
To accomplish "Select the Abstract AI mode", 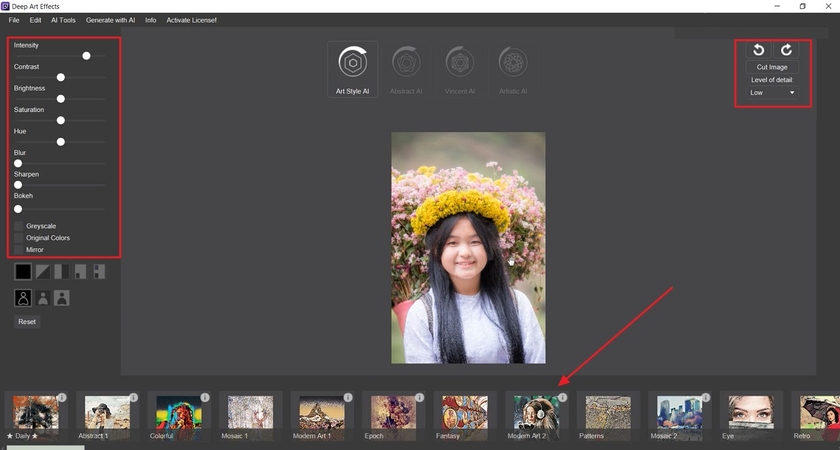I will 406,70.
